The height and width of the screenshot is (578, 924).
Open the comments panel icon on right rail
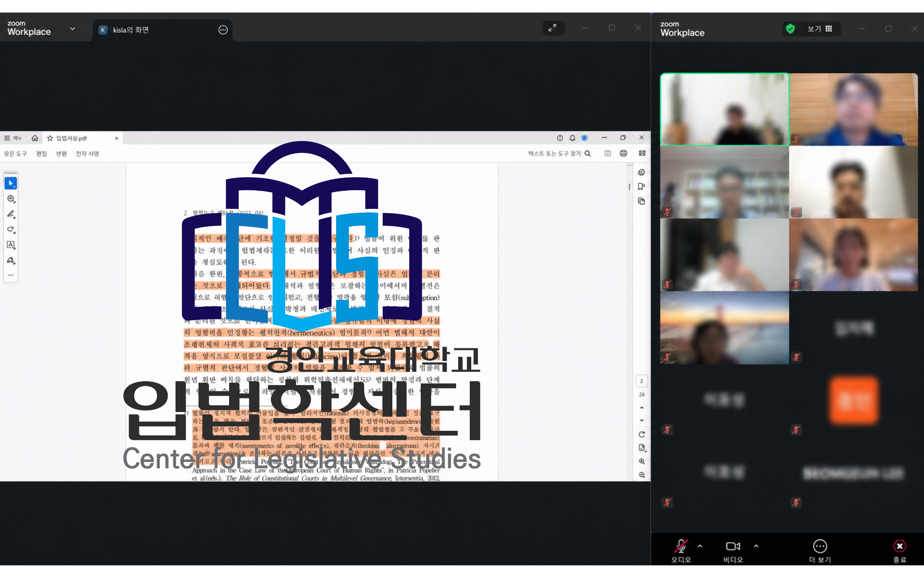coord(641,172)
